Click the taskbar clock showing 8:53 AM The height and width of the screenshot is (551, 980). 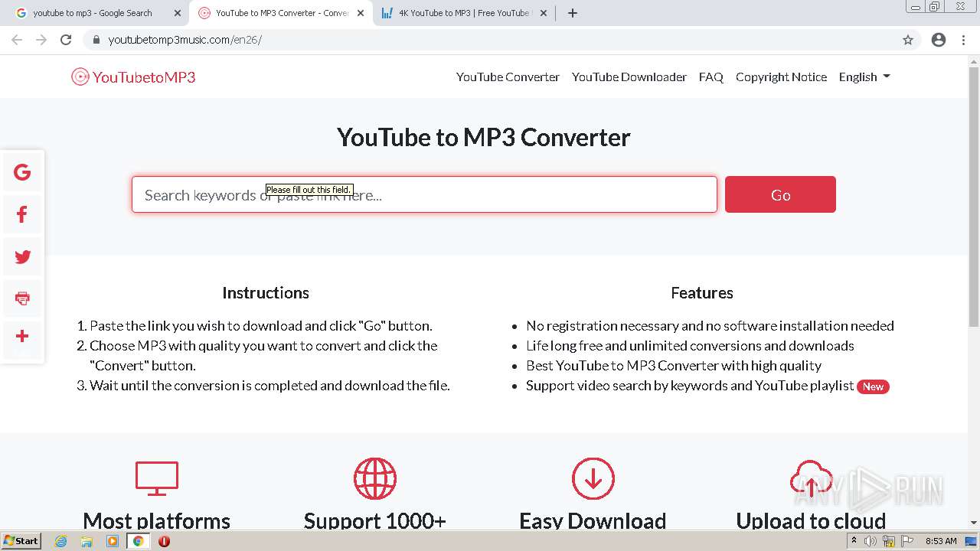[941, 541]
